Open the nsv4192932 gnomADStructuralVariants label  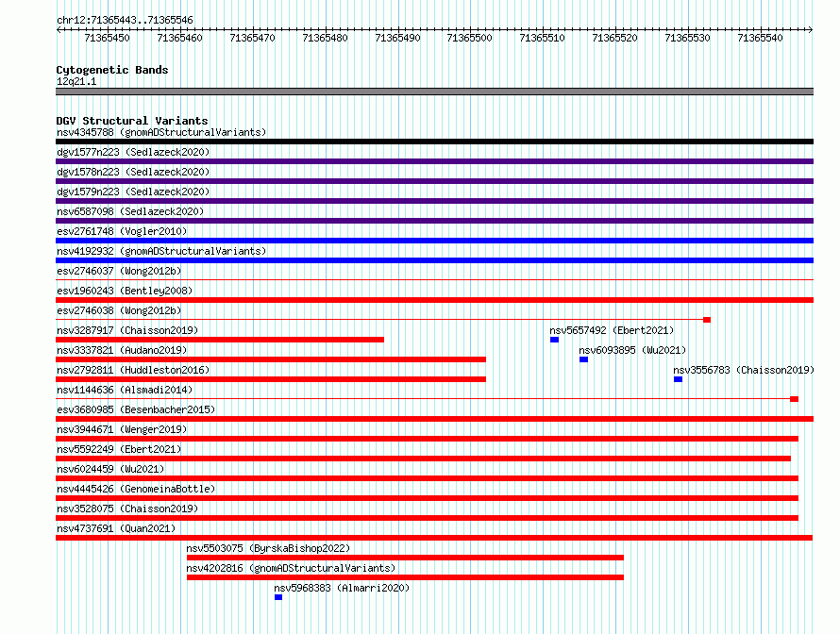[161, 251]
